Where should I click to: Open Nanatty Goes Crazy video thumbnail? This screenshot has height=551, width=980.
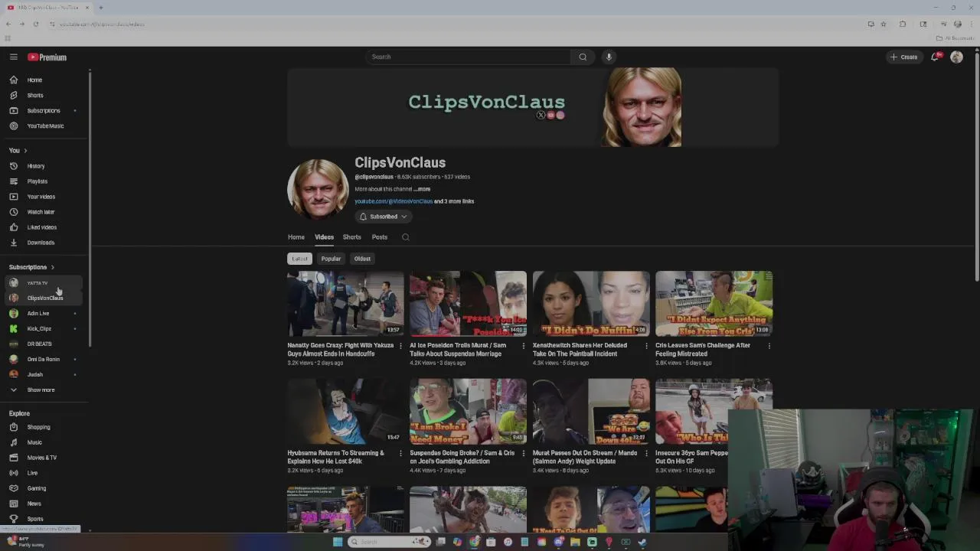[x=345, y=304]
